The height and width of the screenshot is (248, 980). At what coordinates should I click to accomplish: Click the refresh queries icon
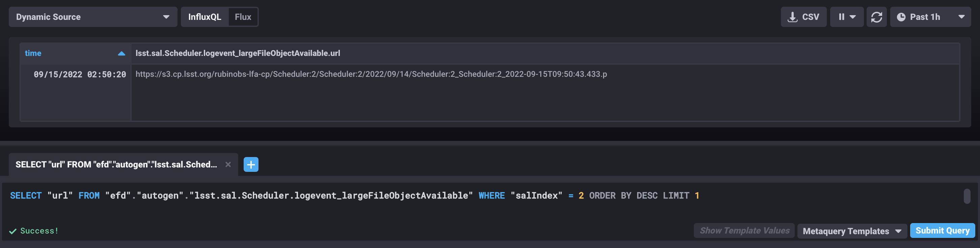coord(876,17)
